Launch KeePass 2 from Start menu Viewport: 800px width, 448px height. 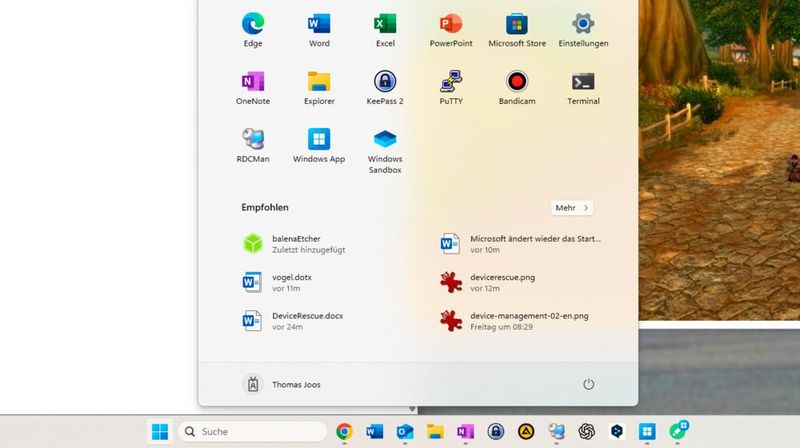[x=385, y=88]
